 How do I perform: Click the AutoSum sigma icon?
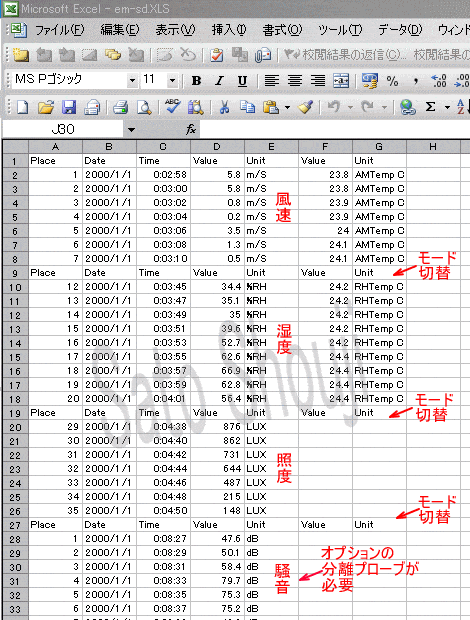coord(430,107)
